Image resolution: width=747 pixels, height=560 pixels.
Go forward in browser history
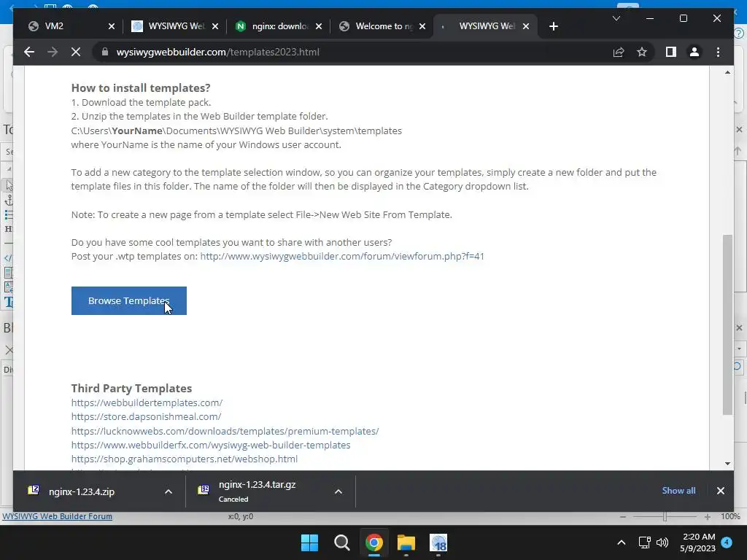click(x=53, y=52)
